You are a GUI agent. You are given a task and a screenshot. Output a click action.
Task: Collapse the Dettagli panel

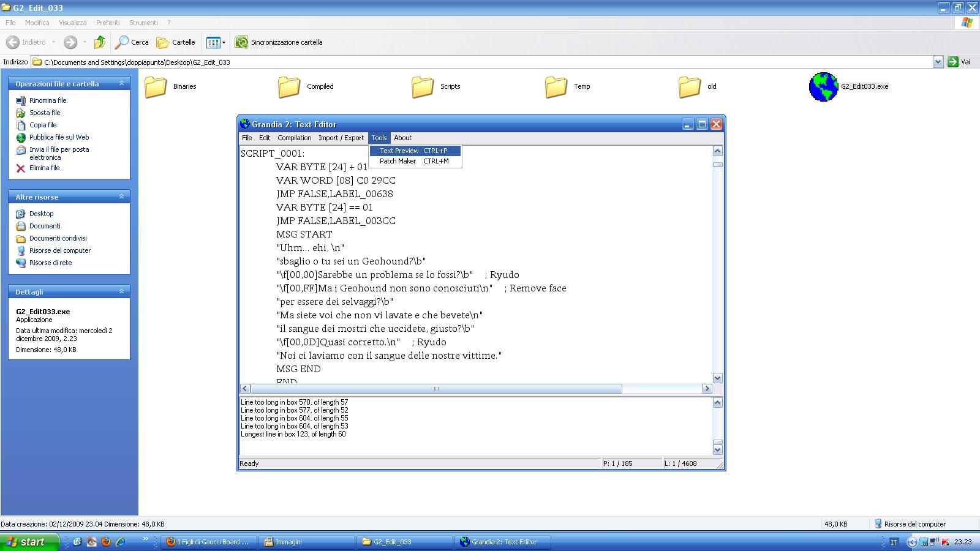[x=121, y=291]
